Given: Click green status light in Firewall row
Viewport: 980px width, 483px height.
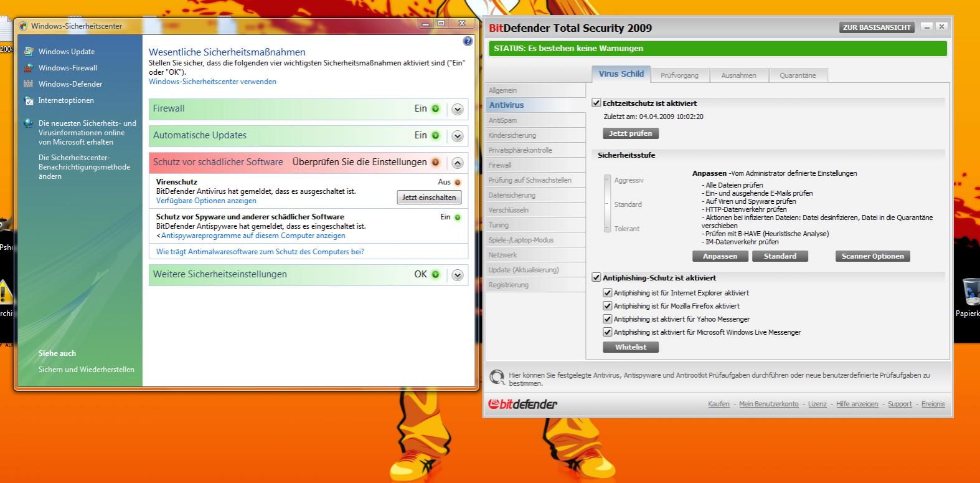Looking at the screenshot, I should click(435, 108).
